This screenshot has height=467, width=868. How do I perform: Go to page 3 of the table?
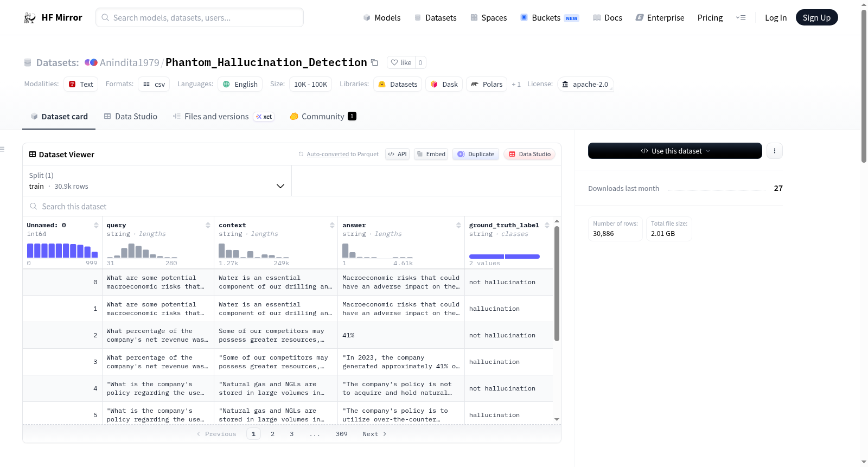click(292, 434)
